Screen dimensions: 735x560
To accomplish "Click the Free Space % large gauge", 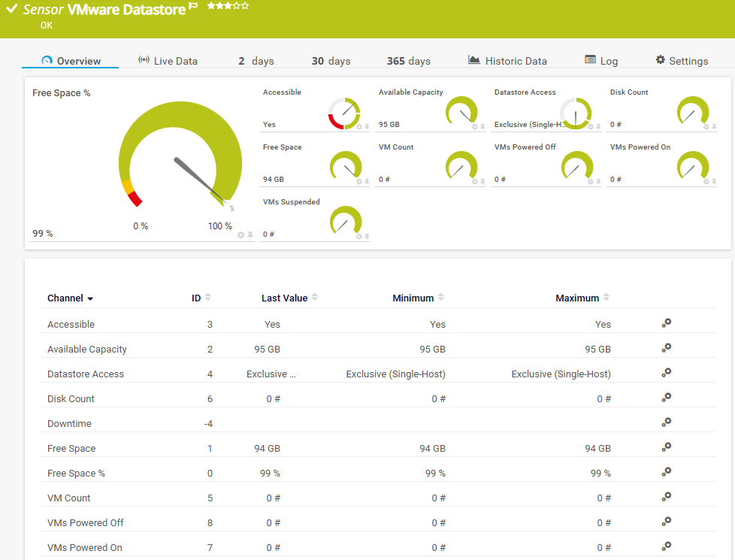I will pyautogui.click(x=180, y=156).
